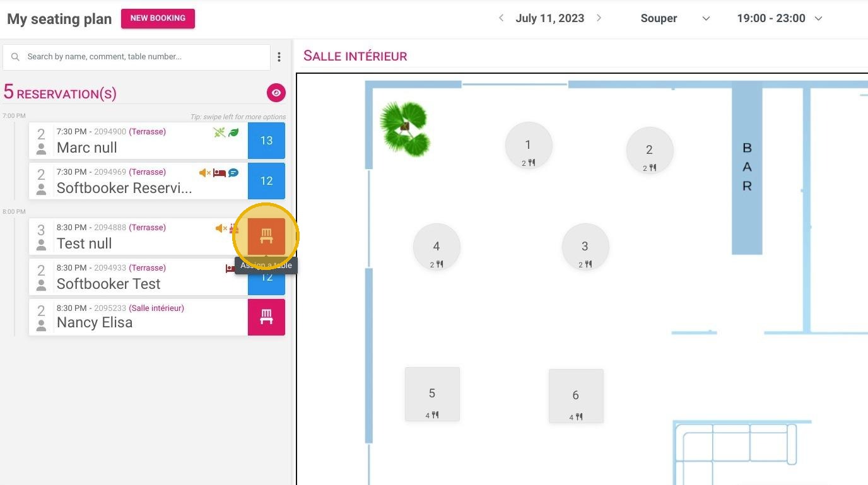Open the three-dot options menu beside search
Image resolution: width=868 pixels, height=485 pixels.
tap(279, 57)
